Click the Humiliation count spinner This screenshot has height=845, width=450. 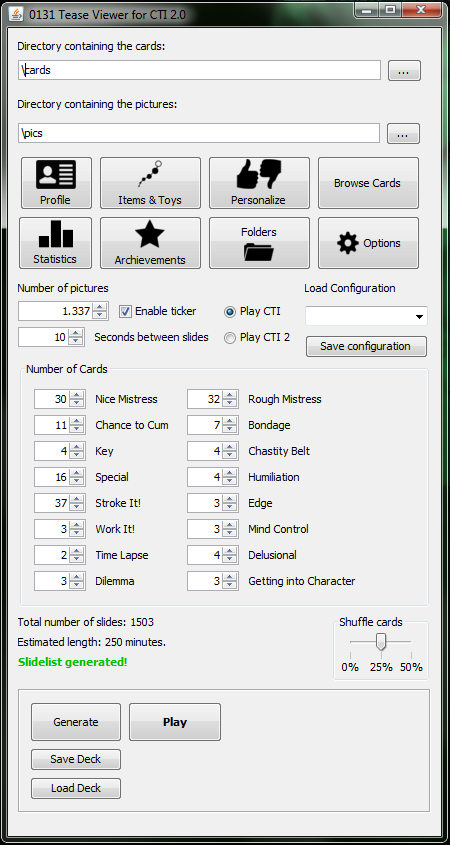[213, 477]
